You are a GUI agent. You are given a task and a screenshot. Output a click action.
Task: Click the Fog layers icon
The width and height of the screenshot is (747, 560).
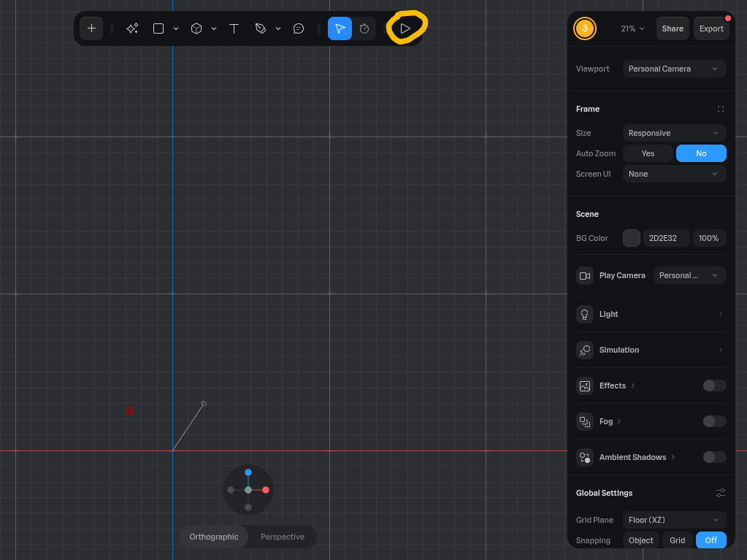pyautogui.click(x=585, y=421)
